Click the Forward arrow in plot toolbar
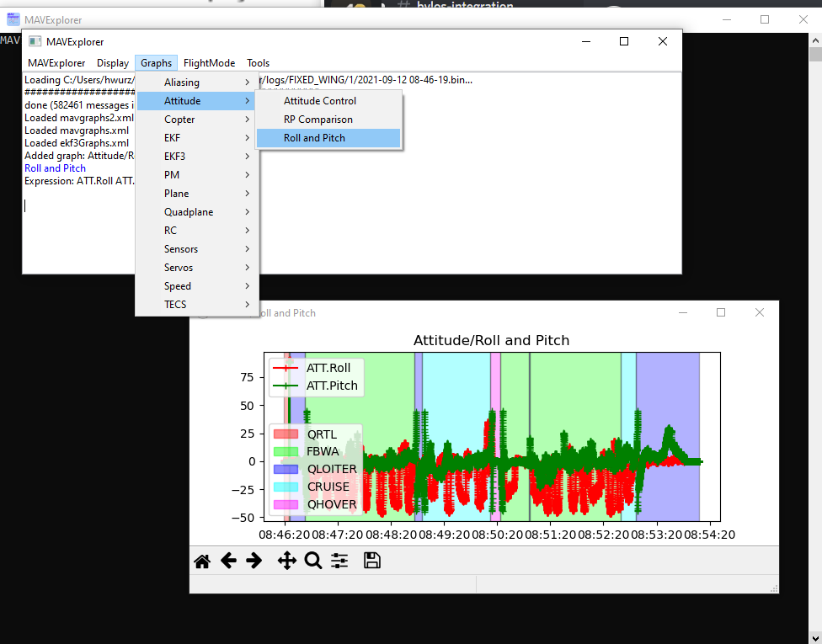 [254, 561]
